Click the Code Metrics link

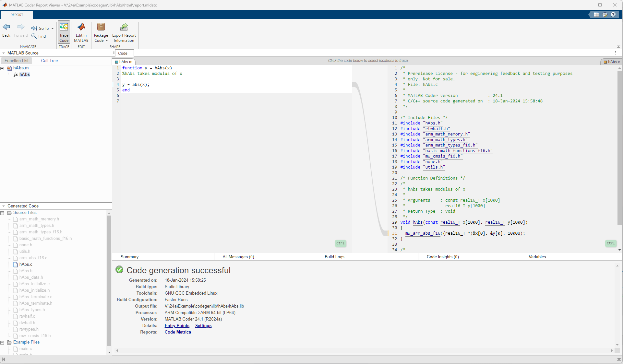click(x=177, y=332)
